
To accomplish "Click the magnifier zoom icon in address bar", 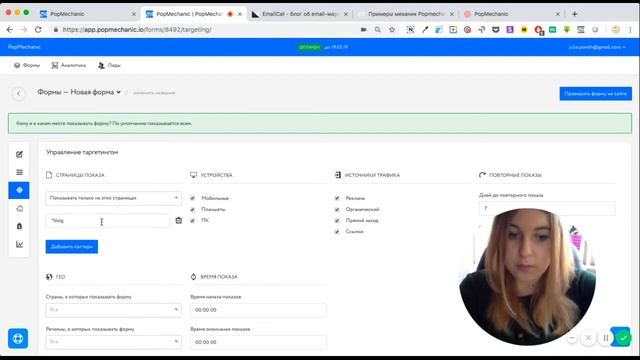I will coord(378,29).
